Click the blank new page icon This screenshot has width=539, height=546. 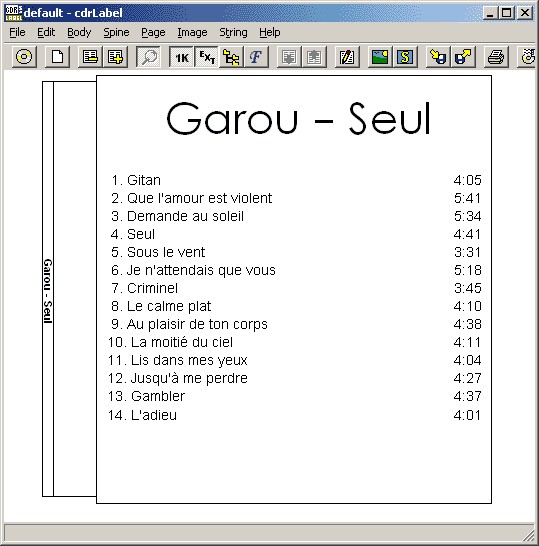coord(57,57)
